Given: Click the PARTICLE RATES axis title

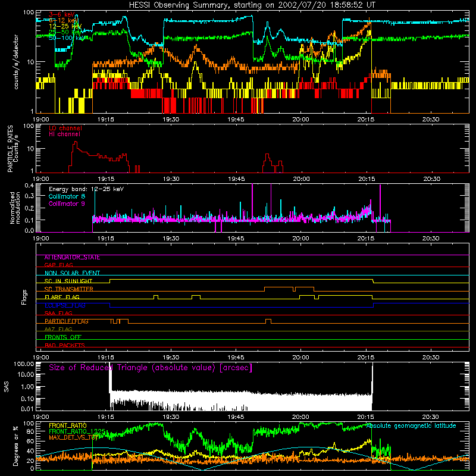Looking at the screenshot, I should pos(12,149).
